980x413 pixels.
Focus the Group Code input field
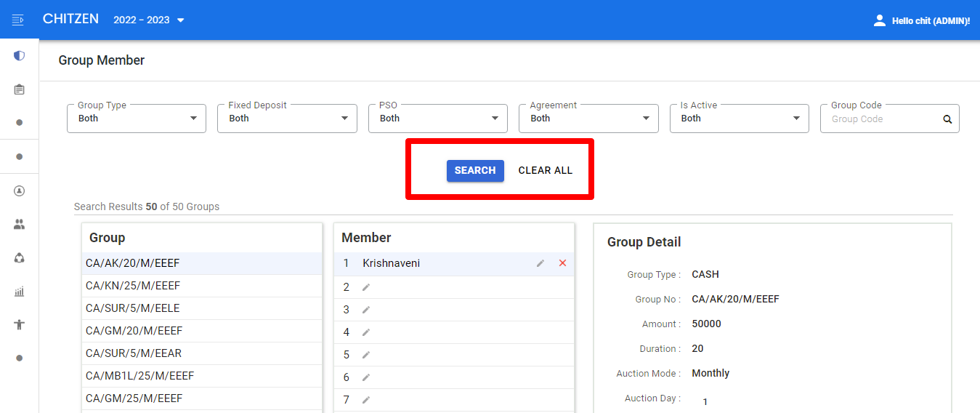point(883,119)
